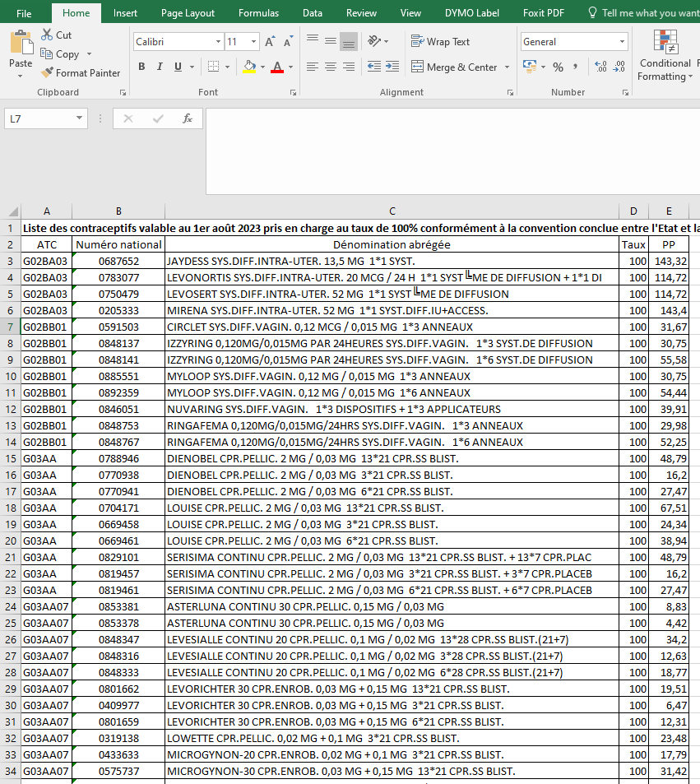Apply Percent Style number format

tap(558, 67)
